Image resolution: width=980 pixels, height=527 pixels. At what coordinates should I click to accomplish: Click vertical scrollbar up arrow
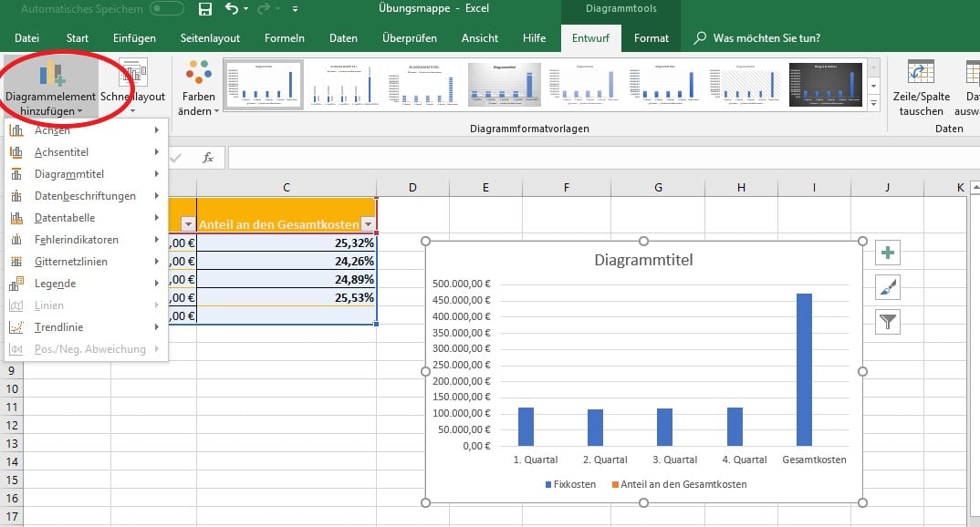[975, 187]
